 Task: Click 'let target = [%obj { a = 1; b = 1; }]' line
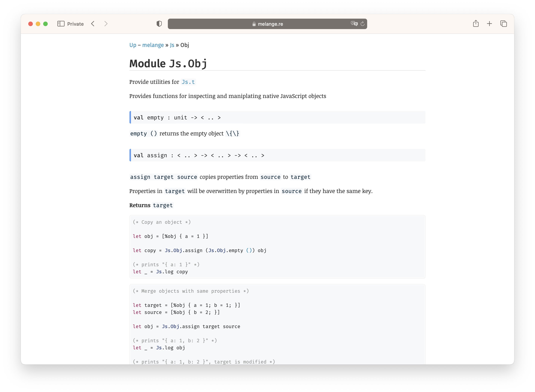point(186,305)
